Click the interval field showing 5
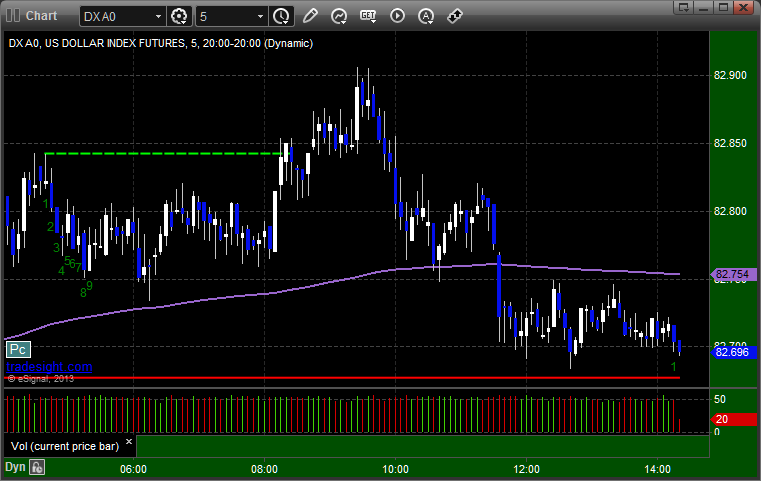The height and width of the screenshot is (481, 761). (225, 17)
